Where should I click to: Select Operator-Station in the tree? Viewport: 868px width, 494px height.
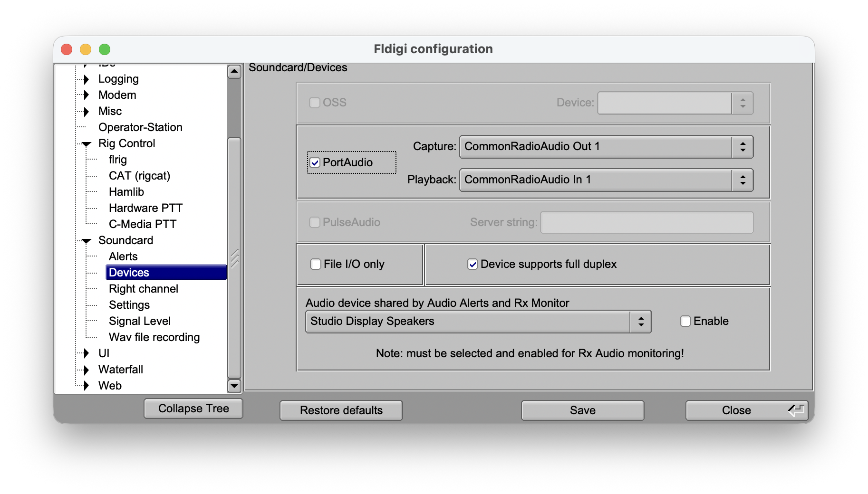140,127
